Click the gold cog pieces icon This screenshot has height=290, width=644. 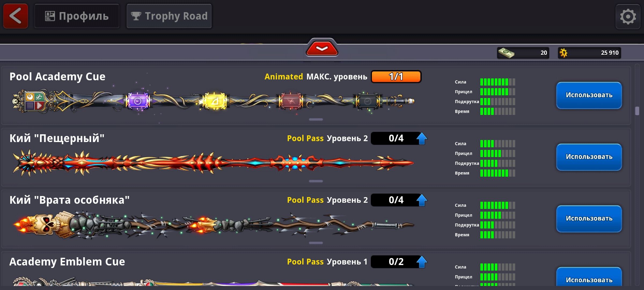[563, 53]
